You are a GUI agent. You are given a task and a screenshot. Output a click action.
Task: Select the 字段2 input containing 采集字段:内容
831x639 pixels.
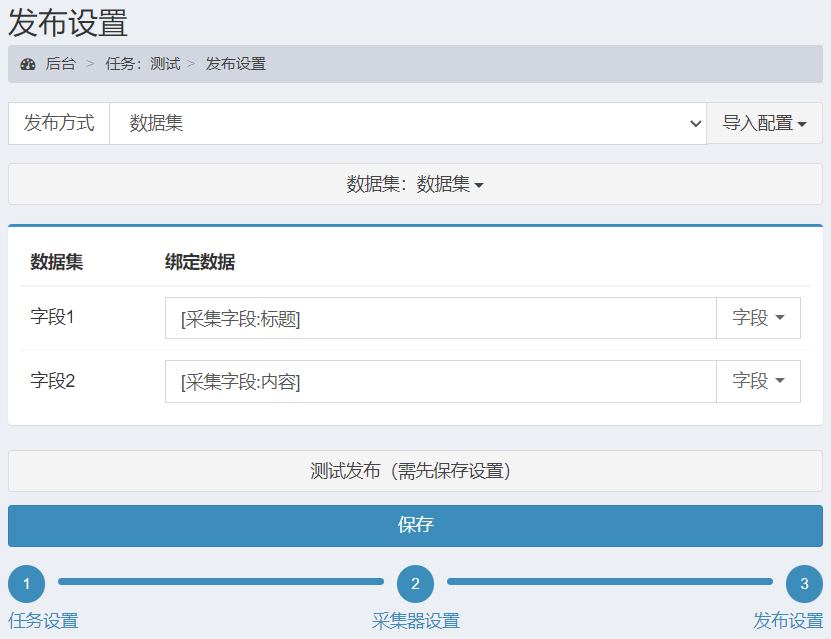(440, 381)
